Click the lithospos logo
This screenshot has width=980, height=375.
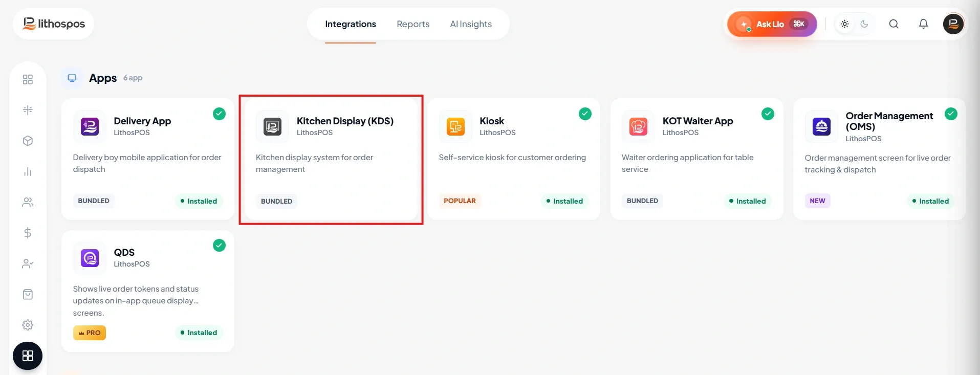pos(54,24)
